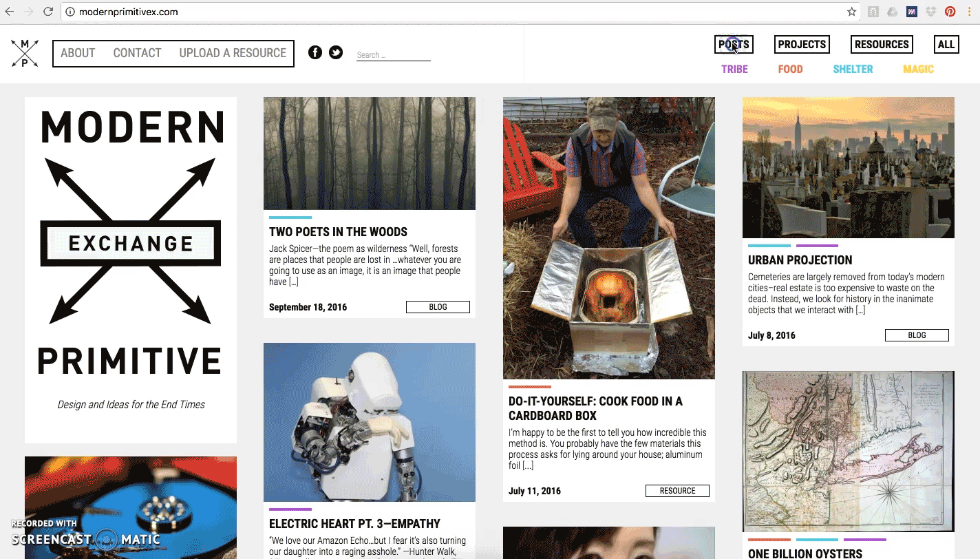The width and height of the screenshot is (980, 559).
Task: Click the Two Poets excerpt text
Action: 365,265
